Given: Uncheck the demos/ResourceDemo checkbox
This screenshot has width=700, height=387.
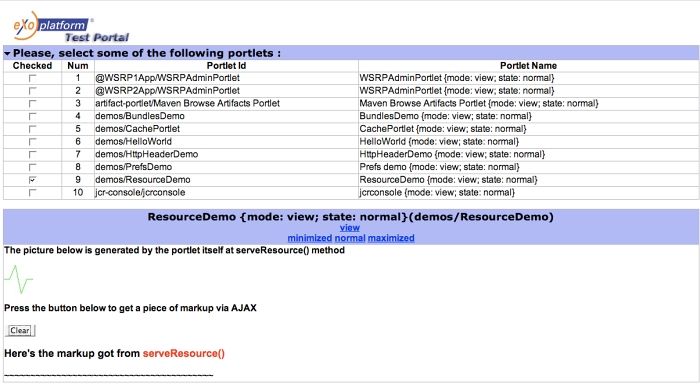Looking at the screenshot, I should click(32, 180).
